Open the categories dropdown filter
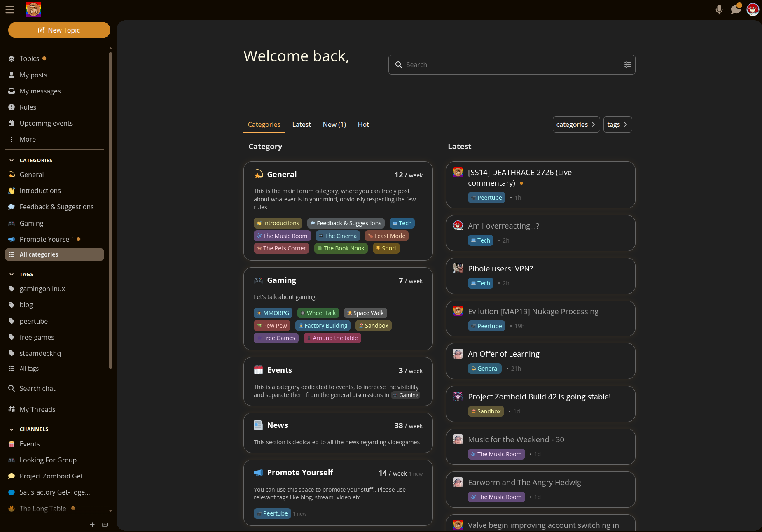Viewport: 762px width, 532px height. tap(576, 124)
